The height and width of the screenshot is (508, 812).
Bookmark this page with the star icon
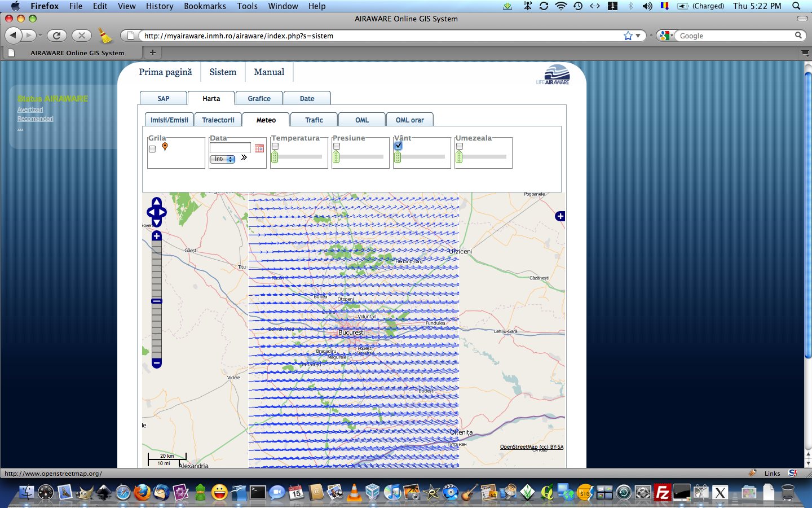click(x=628, y=36)
